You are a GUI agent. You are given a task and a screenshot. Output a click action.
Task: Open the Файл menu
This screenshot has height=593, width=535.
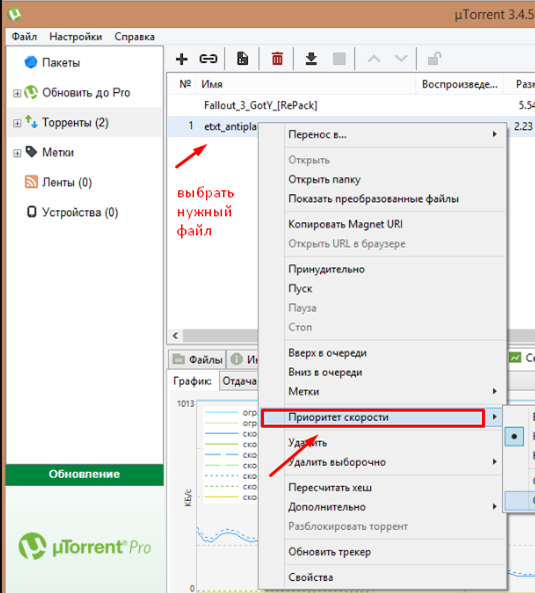24,37
